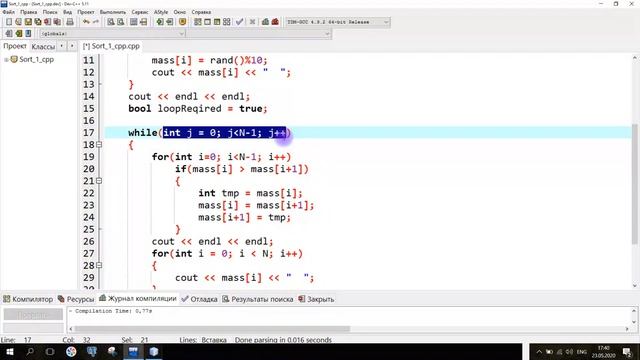
Task: Click Закрыть to close bottom panel
Action: [316, 299]
